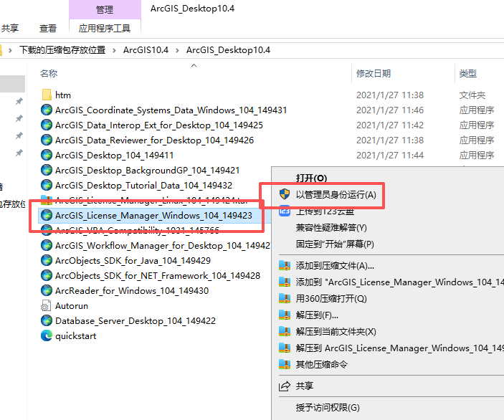Choose 解压到 ArcGIS_License_Manager_Windows folder
504x420 pixels.
pyautogui.click(x=400, y=348)
